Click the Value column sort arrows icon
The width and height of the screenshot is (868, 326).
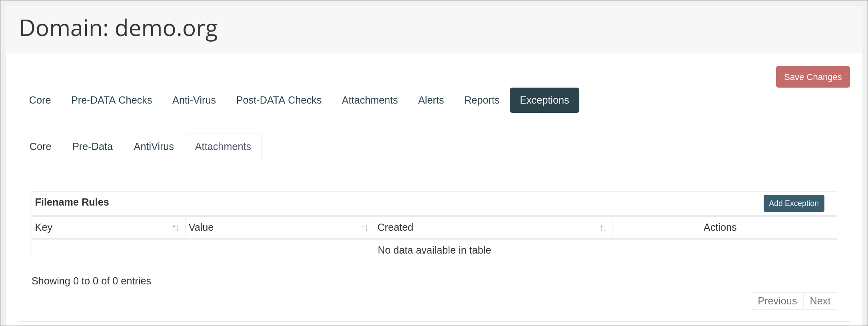click(364, 228)
